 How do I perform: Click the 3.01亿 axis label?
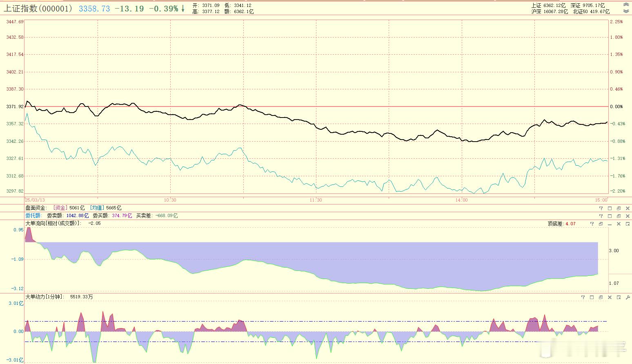[x=16, y=303]
